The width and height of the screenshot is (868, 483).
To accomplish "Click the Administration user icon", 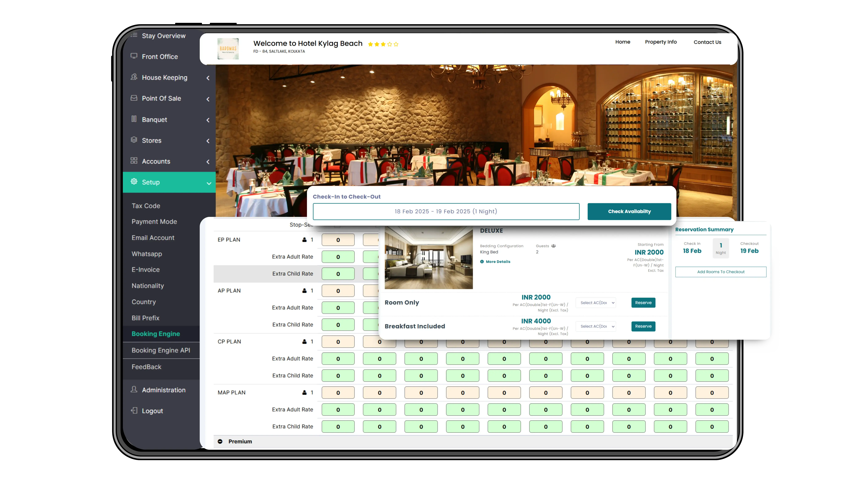I will [134, 389].
